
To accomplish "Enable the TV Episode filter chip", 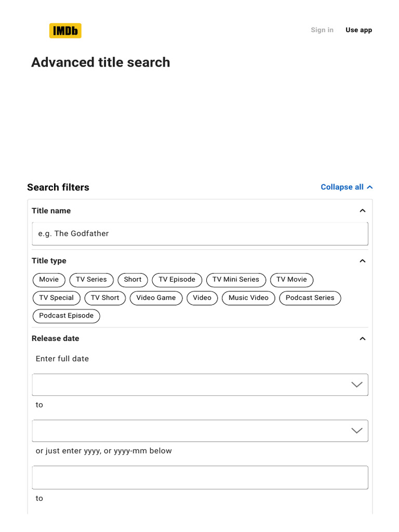I will (177, 280).
